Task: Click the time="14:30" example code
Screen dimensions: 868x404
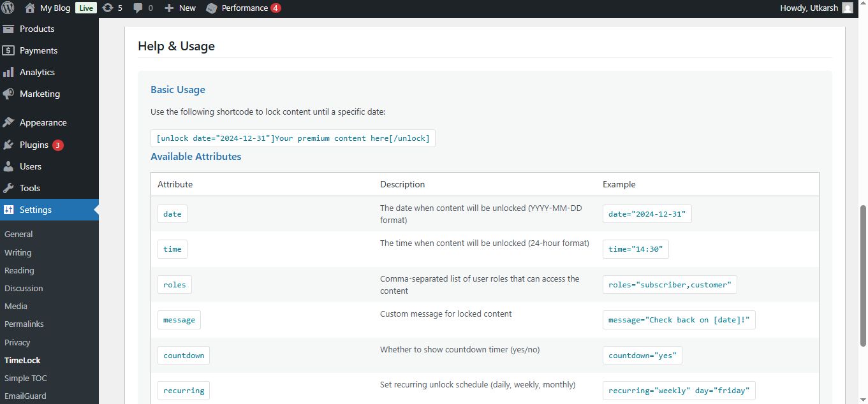Action: pyautogui.click(x=635, y=249)
